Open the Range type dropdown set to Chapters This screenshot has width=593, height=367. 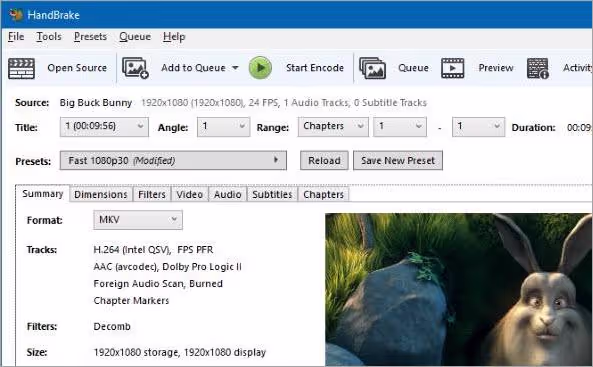(x=333, y=127)
